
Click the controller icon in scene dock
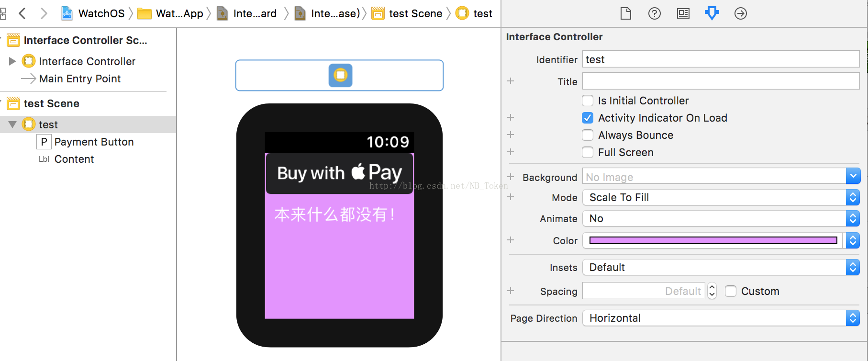340,75
